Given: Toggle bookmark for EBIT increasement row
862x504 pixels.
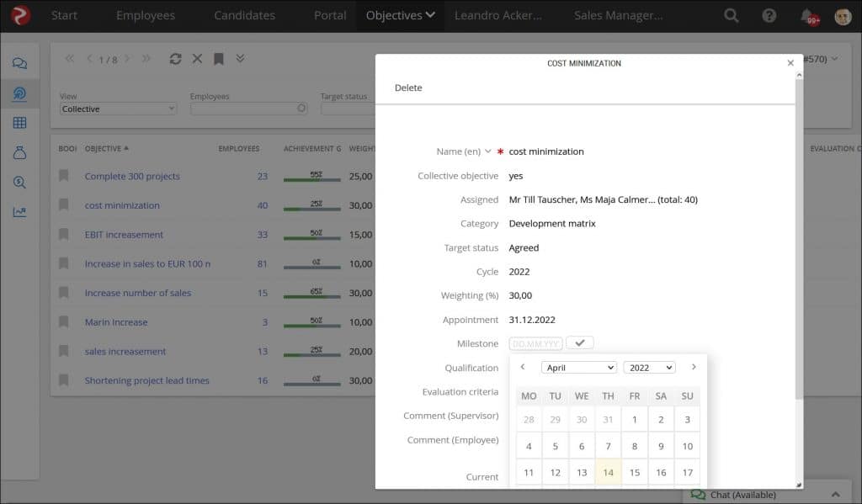Looking at the screenshot, I should click(63, 235).
